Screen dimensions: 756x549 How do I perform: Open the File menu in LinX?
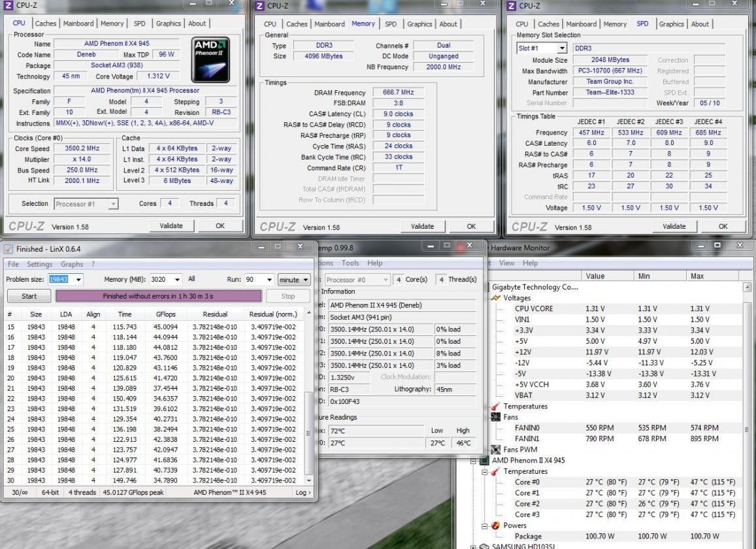tap(13, 264)
